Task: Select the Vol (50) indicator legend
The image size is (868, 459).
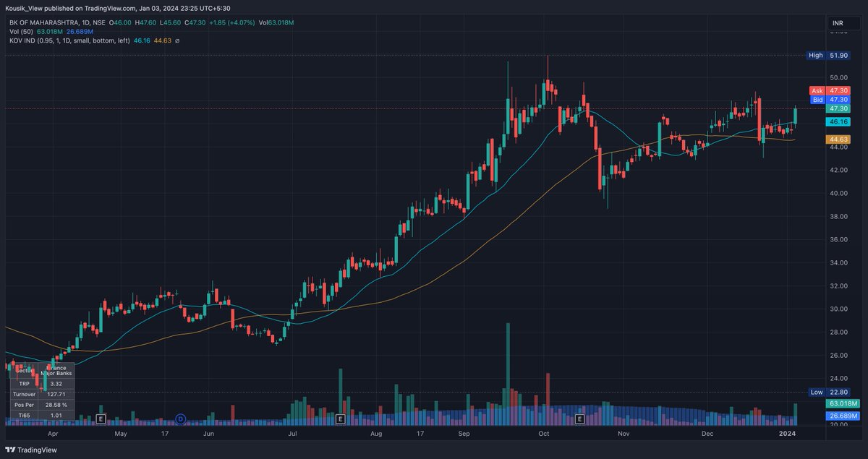Action: pyautogui.click(x=21, y=32)
